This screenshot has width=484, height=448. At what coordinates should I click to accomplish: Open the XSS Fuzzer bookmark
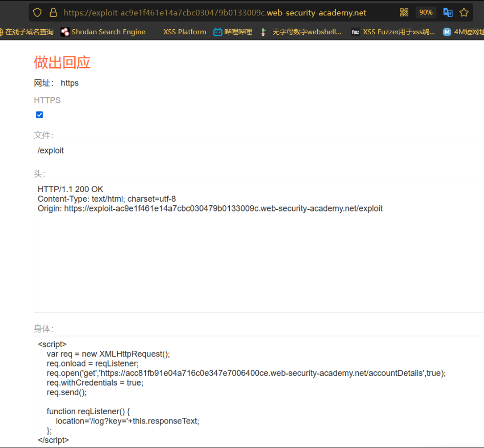[x=393, y=32]
